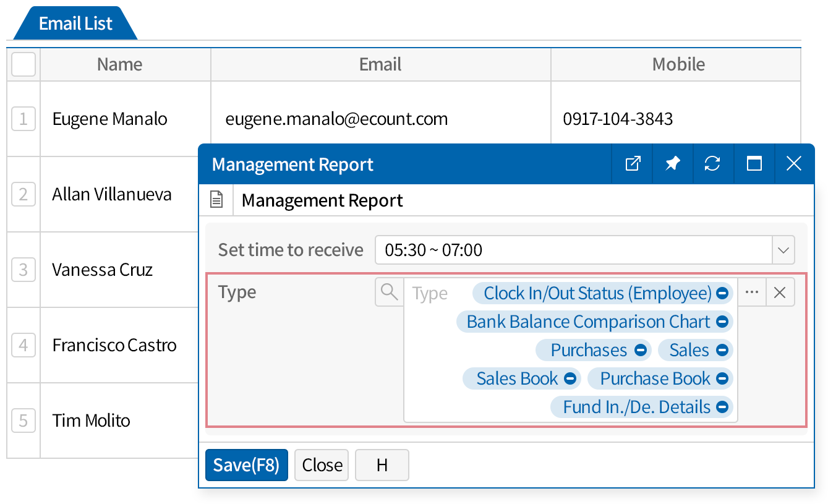Image resolution: width=828 pixels, height=504 pixels.
Task: Pin the Management Report dialog
Action: (673, 164)
